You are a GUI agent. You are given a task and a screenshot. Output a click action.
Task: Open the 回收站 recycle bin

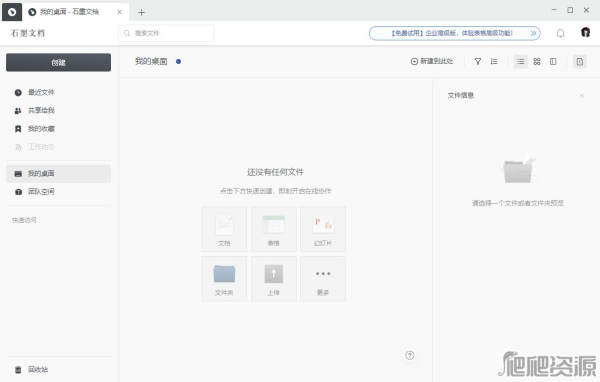[x=58, y=369]
